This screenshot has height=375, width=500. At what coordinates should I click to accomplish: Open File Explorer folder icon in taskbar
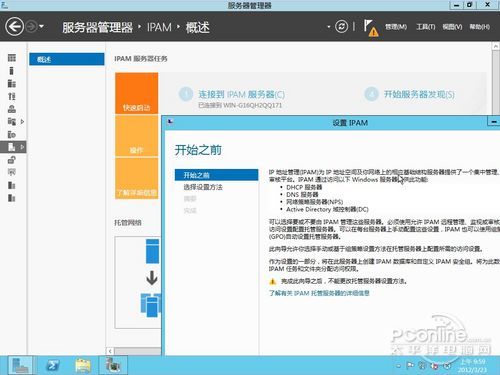coord(83,365)
